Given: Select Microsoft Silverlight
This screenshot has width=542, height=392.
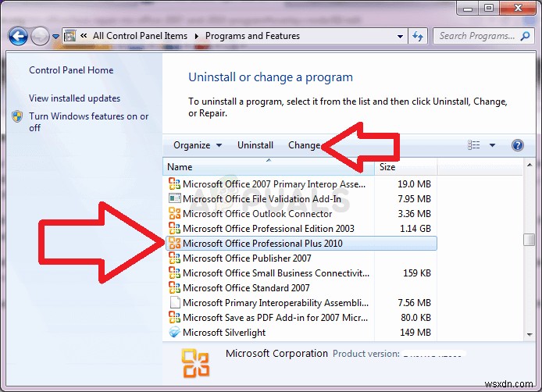Looking at the screenshot, I should (300, 332).
